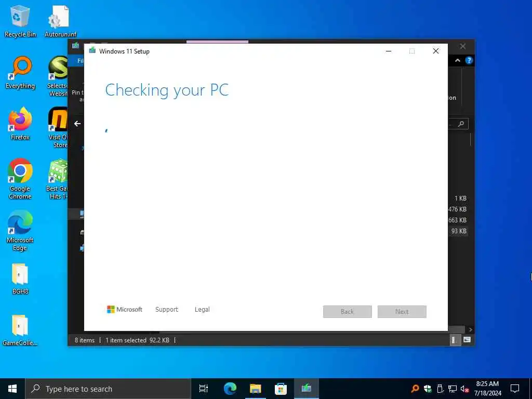This screenshot has width=532, height=399.
Task: Click the Windows Start button
Action: click(x=12, y=389)
